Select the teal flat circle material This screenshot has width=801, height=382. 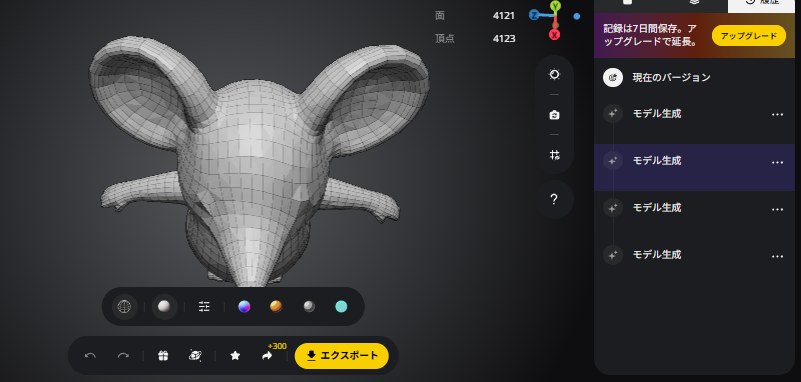click(341, 306)
